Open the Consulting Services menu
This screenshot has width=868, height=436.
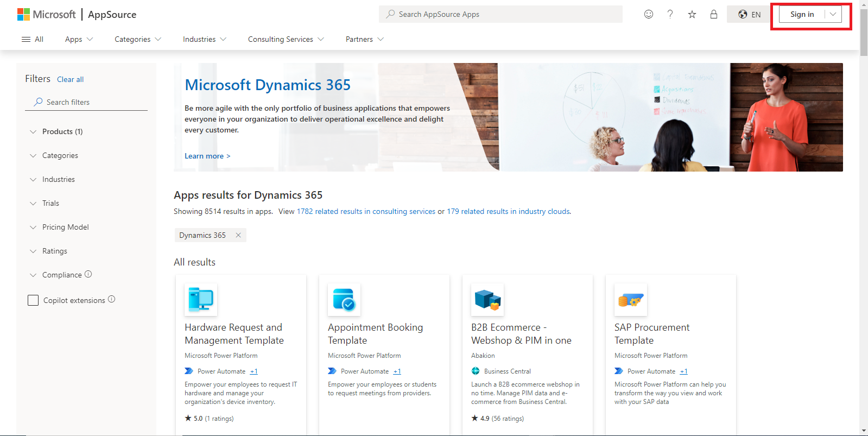[286, 39]
